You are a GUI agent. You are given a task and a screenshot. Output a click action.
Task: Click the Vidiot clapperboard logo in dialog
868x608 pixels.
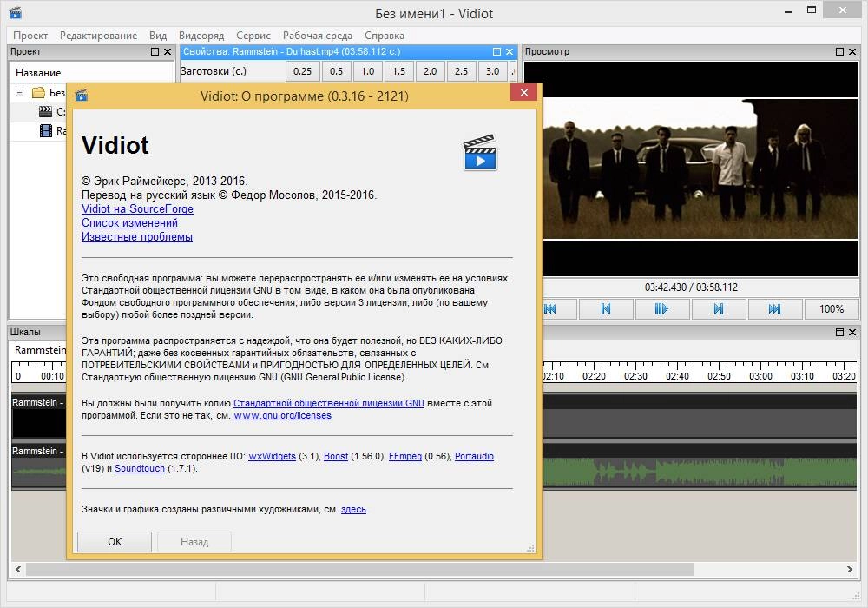pyautogui.click(x=480, y=152)
